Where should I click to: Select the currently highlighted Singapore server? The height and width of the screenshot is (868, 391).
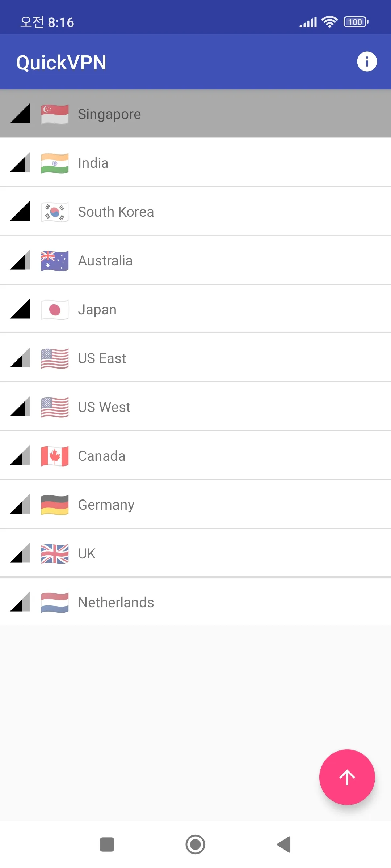[195, 114]
